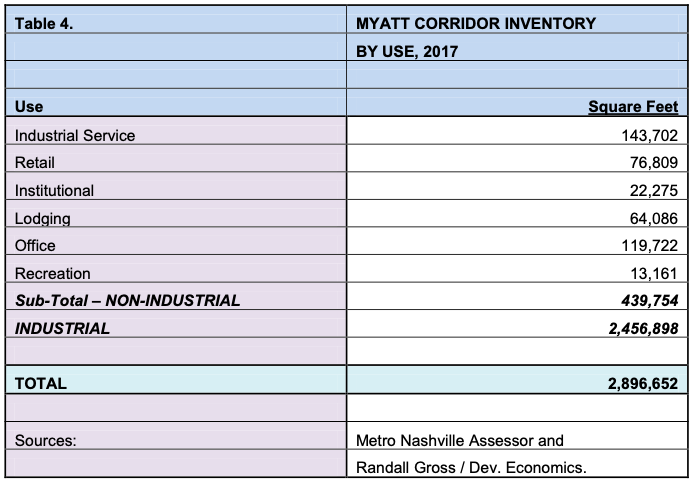Click the 'BY USE, 2017' subtitle
This screenshot has width=695, height=484.
click(x=407, y=51)
